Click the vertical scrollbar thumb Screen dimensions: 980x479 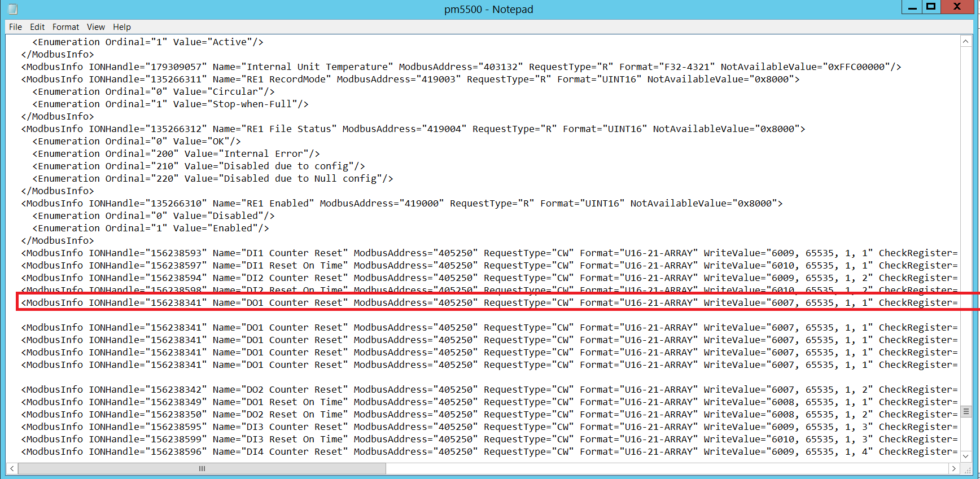tap(966, 411)
